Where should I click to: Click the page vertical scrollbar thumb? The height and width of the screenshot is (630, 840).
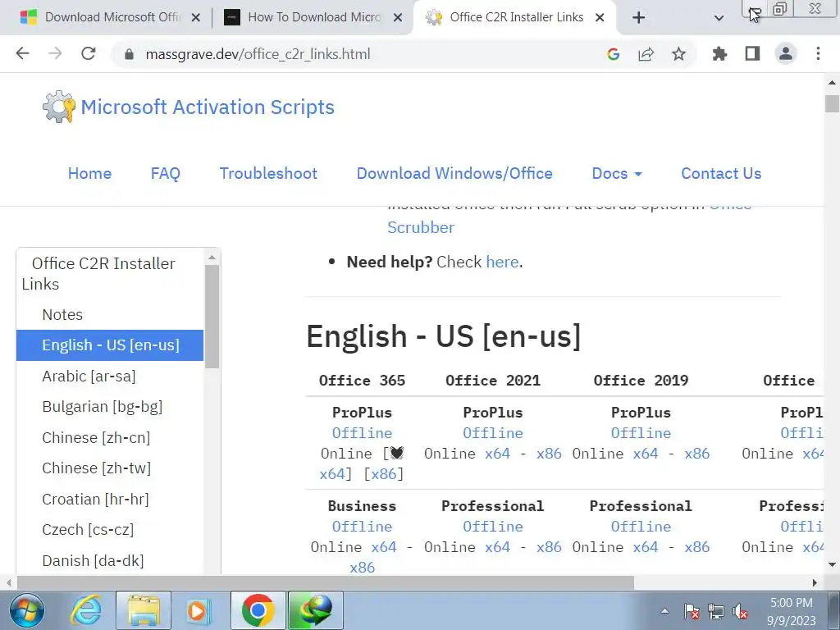(832, 103)
